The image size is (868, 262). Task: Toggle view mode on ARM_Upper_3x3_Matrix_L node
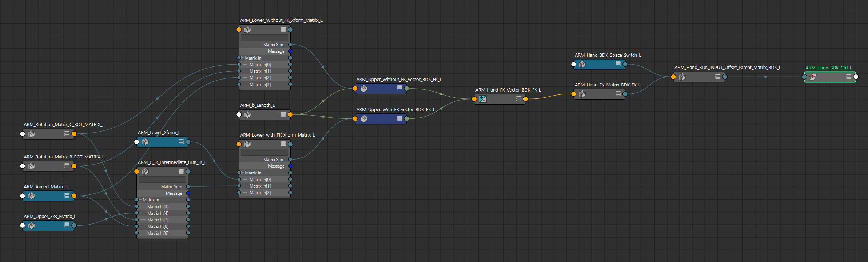pyautogui.click(x=67, y=225)
